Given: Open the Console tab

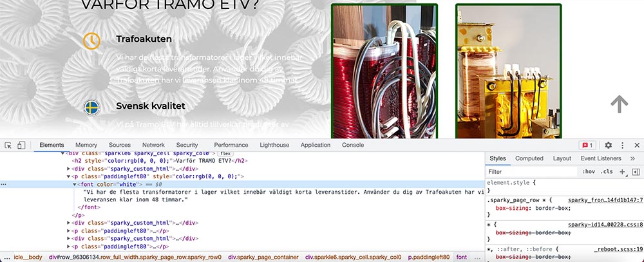Looking at the screenshot, I should (x=353, y=145).
